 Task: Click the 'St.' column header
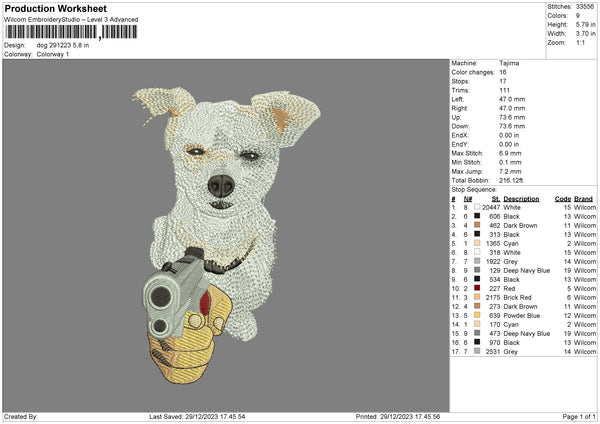496,199
